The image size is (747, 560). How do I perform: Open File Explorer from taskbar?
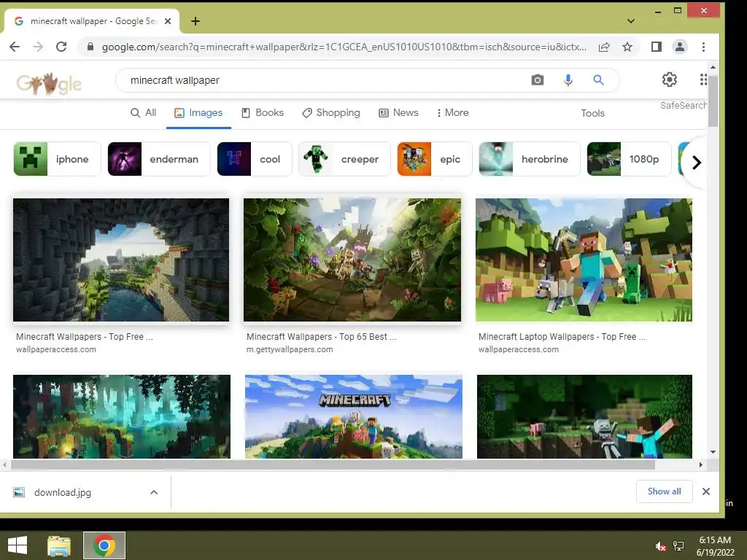pyautogui.click(x=59, y=545)
